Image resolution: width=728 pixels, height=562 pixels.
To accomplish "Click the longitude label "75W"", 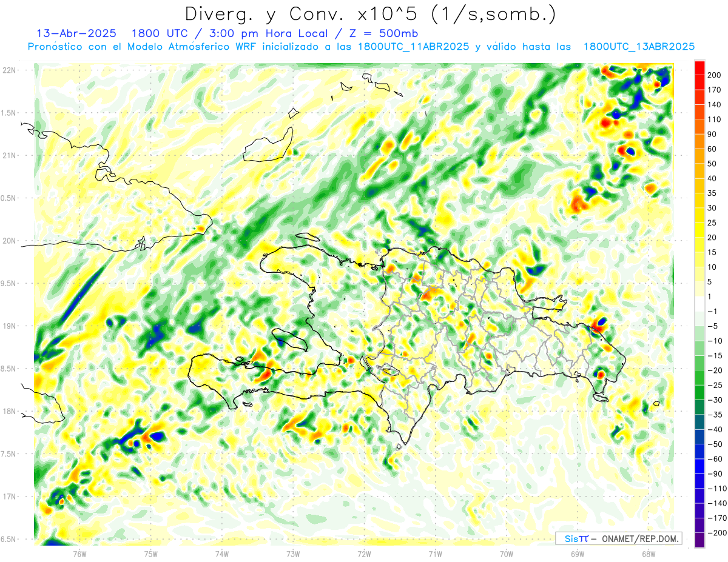I will (151, 554).
